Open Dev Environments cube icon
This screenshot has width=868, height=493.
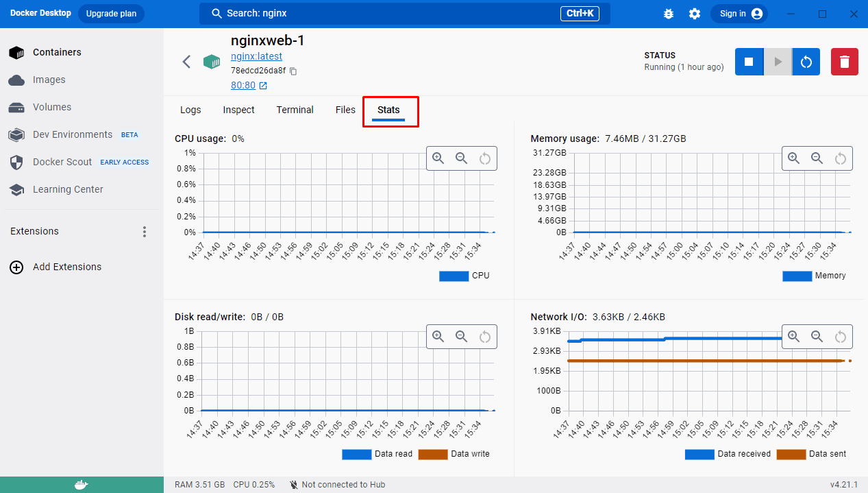[x=16, y=135]
